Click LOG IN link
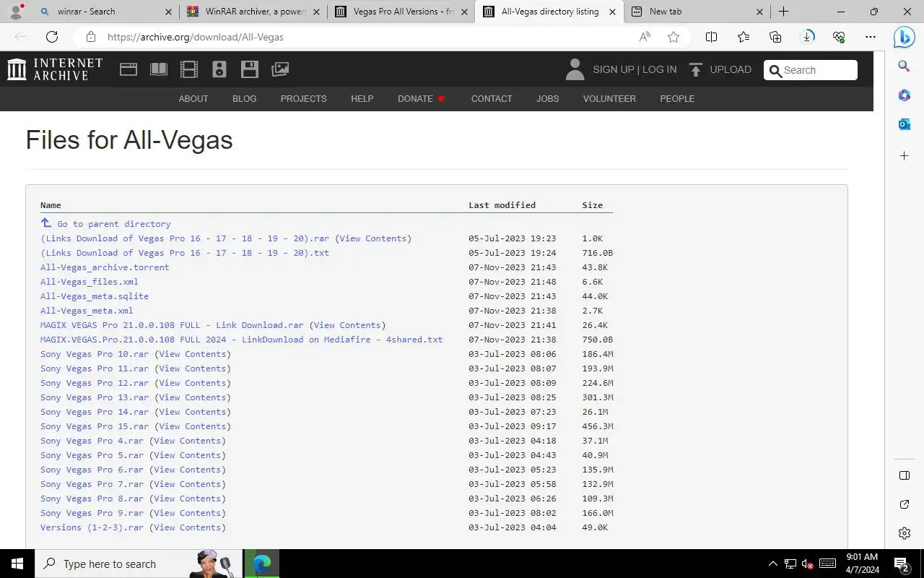This screenshot has width=924, height=578. coord(660,69)
